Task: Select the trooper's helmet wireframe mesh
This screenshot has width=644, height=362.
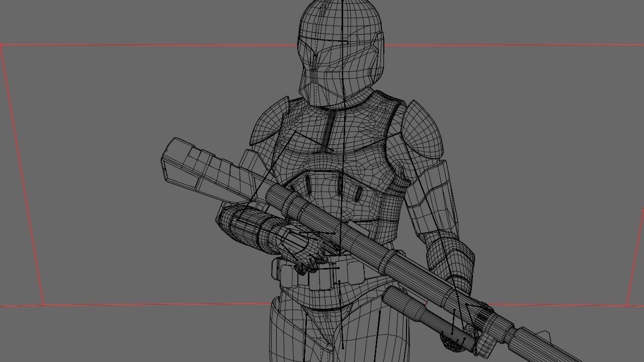Action: (x=341, y=53)
